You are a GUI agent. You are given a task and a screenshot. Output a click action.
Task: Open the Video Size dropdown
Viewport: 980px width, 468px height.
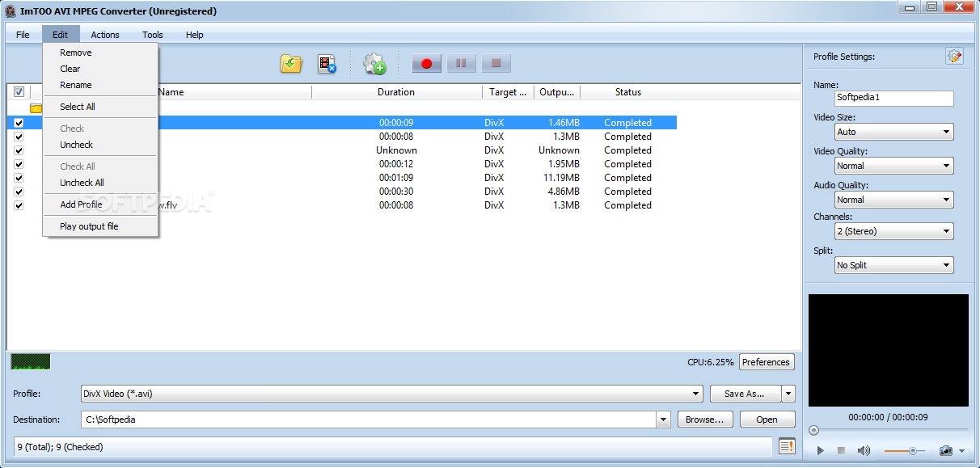point(893,132)
